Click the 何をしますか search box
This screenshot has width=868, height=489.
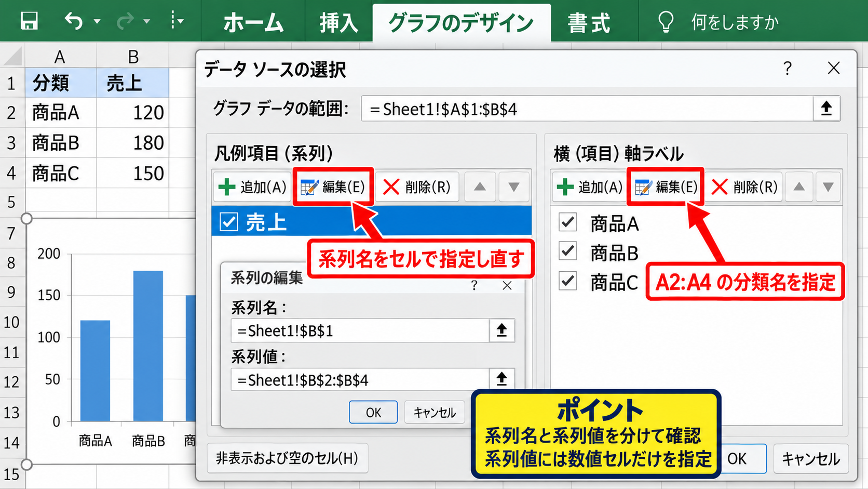click(x=735, y=22)
